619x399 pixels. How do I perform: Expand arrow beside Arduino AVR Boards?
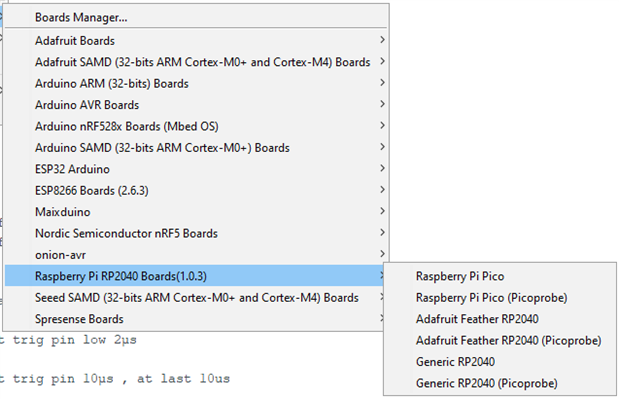pyautogui.click(x=382, y=103)
